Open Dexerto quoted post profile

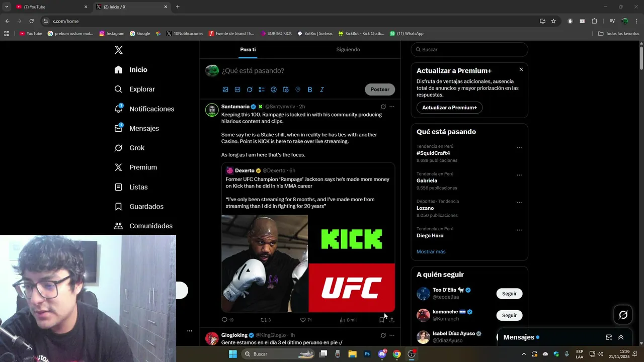245,171
